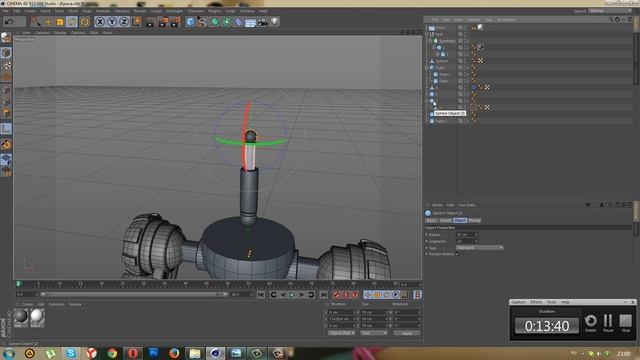Screen dimensions: 640x360
Task: Click Make Editable icon in left palette
Action: 6,38
